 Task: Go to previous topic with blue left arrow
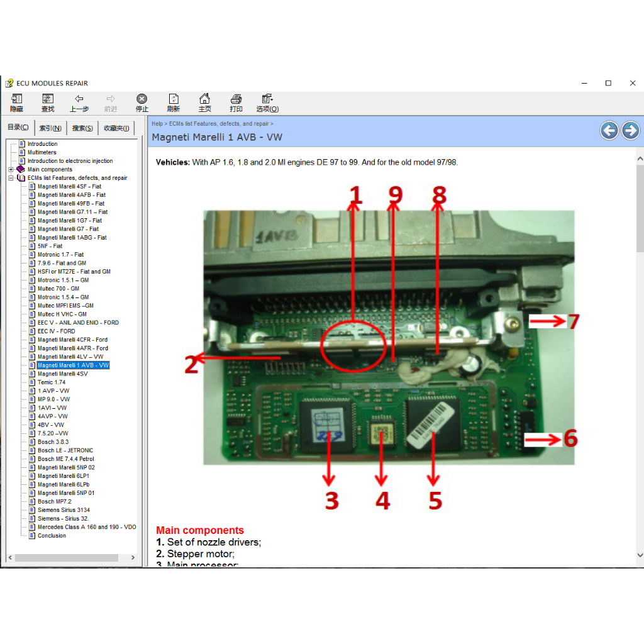[x=609, y=130]
